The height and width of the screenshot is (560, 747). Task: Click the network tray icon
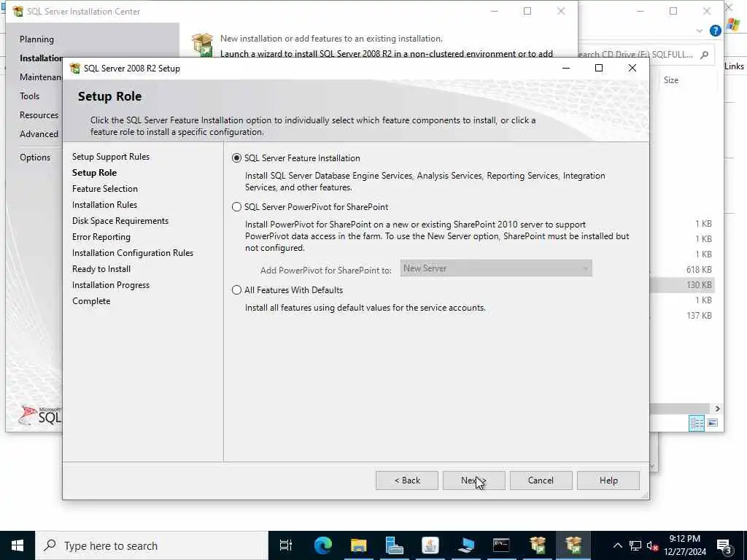point(635,545)
